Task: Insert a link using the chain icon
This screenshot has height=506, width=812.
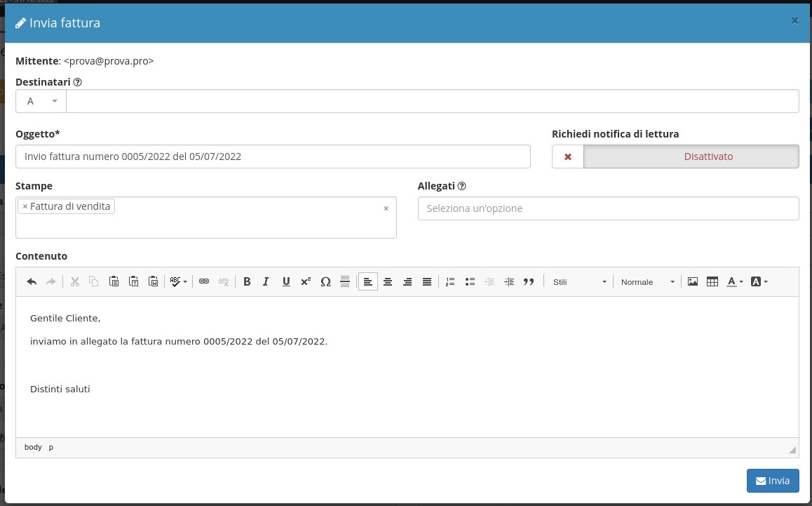Action: coord(204,282)
